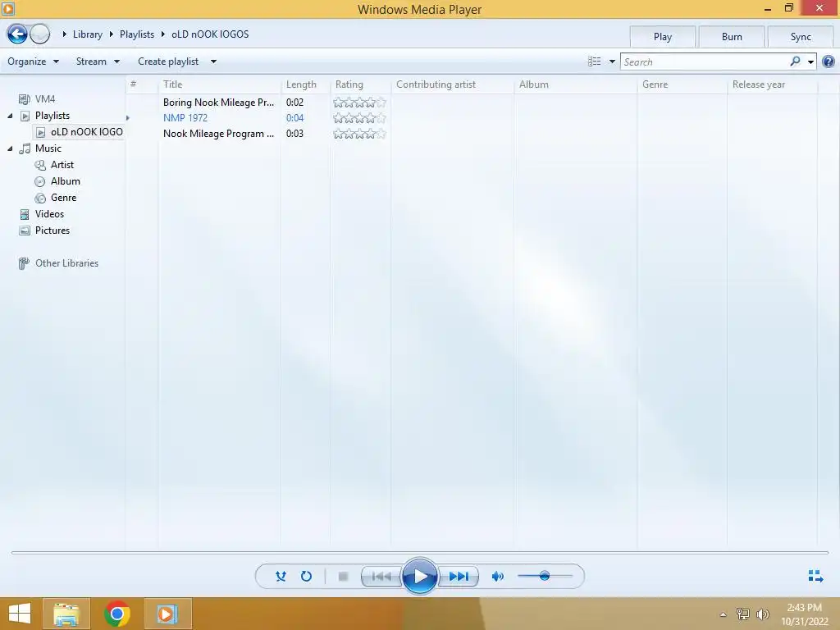Select Playlists in the breadcrumb
840x630 pixels.
point(137,34)
